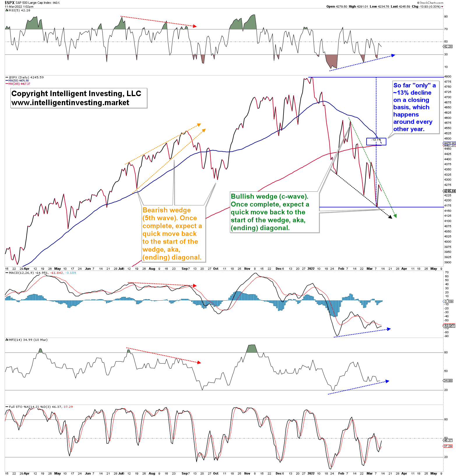Screen dimensions: 456x476
Task: Click the 'Chg -13.93 (-0.33%)' change value
Action: pyautogui.click(x=427, y=6)
